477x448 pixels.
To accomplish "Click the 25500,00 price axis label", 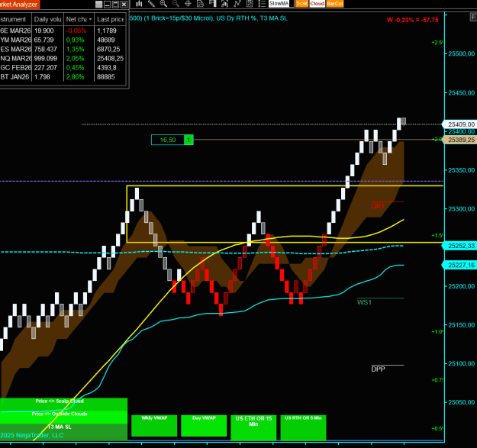I will click(x=462, y=54).
